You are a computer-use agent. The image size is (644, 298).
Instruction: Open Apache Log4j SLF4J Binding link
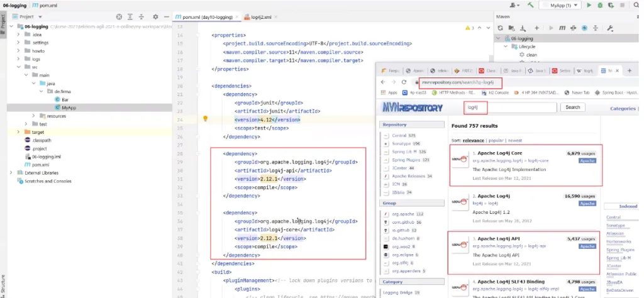[511, 282]
